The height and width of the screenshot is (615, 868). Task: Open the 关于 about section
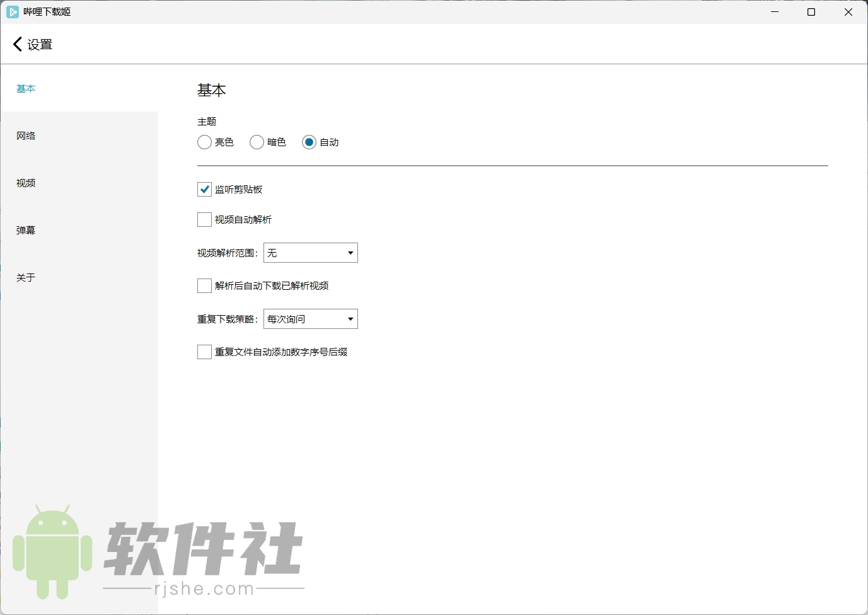point(25,277)
